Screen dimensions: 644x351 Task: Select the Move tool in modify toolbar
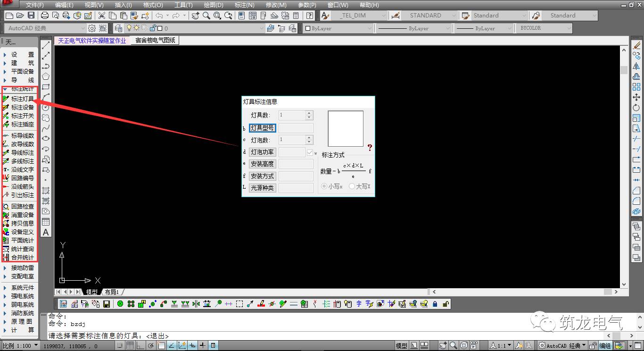pyautogui.click(x=636, y=97)
